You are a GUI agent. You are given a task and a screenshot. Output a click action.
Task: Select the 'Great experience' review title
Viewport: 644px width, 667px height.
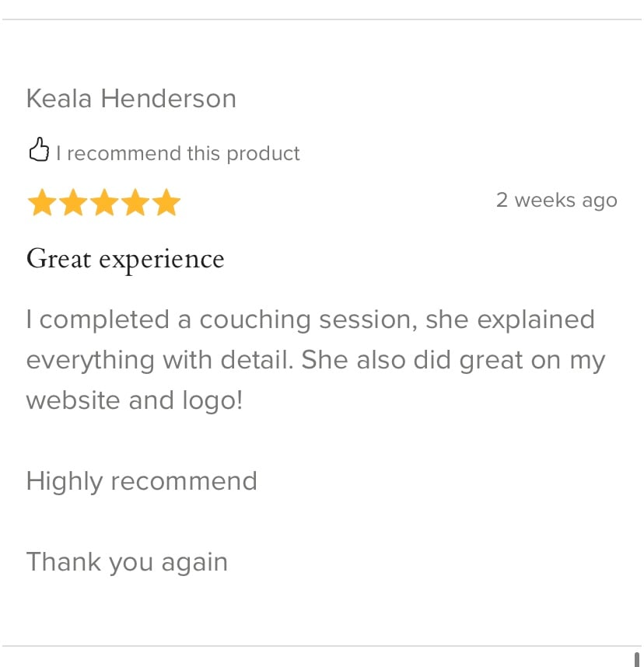point(125,259)
